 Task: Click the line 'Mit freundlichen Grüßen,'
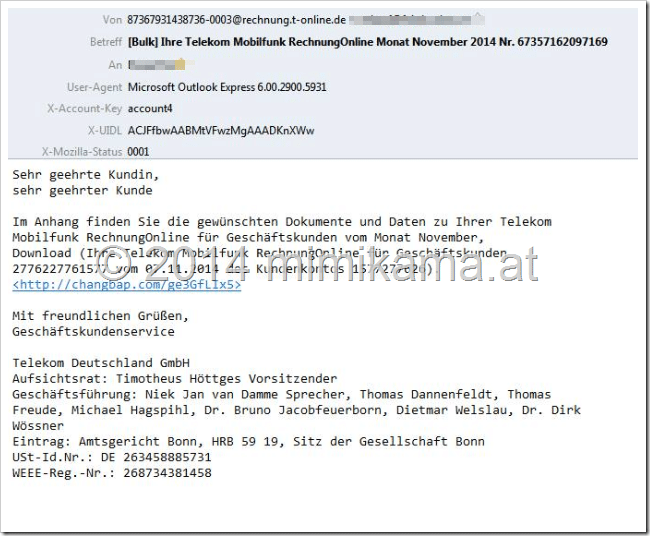pyautogui.click(x=100, y=316)
